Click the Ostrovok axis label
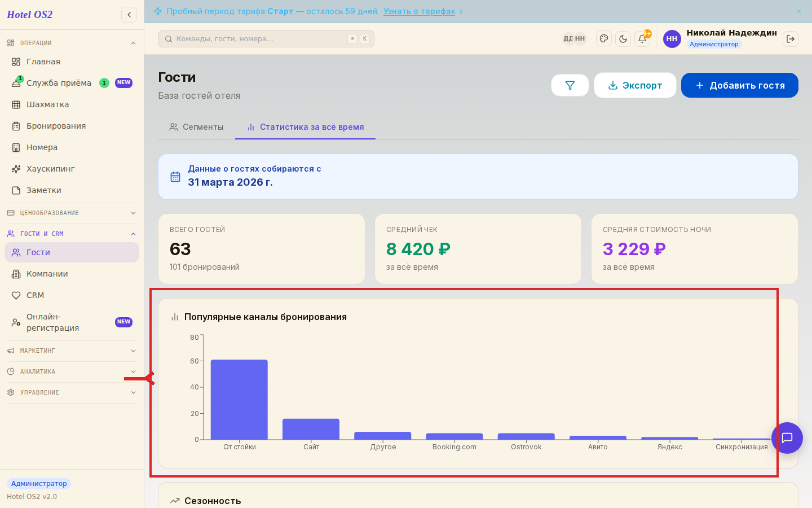This screenshot has width=812, height=508. [x=526, y=447]
